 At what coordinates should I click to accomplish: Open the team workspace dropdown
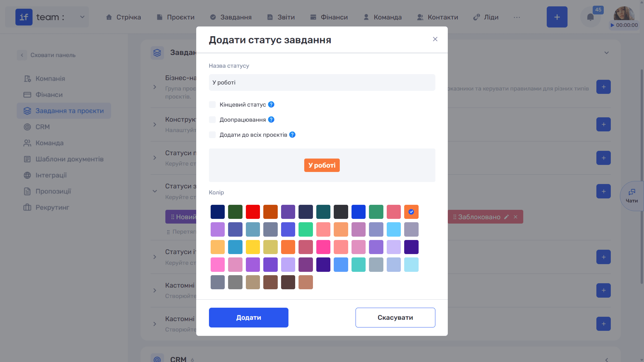coord(82,17)
